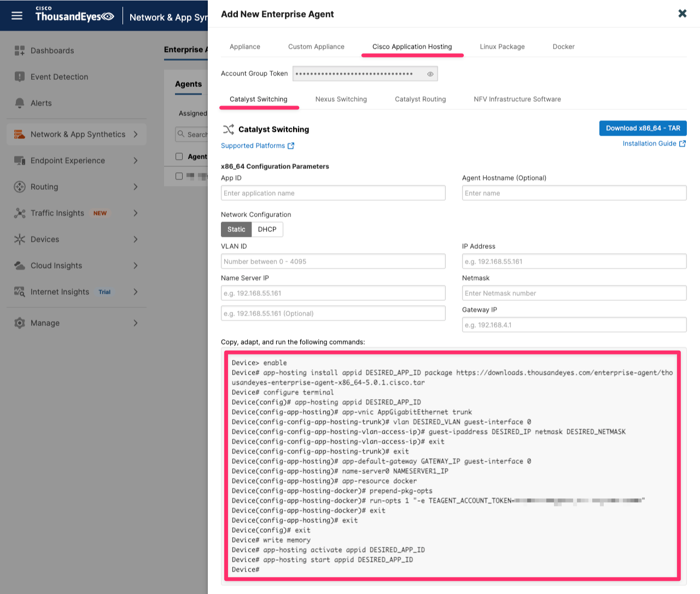Expand the Routing menu chevron
This screenshot has height=594, width=700.
point(136,187)
